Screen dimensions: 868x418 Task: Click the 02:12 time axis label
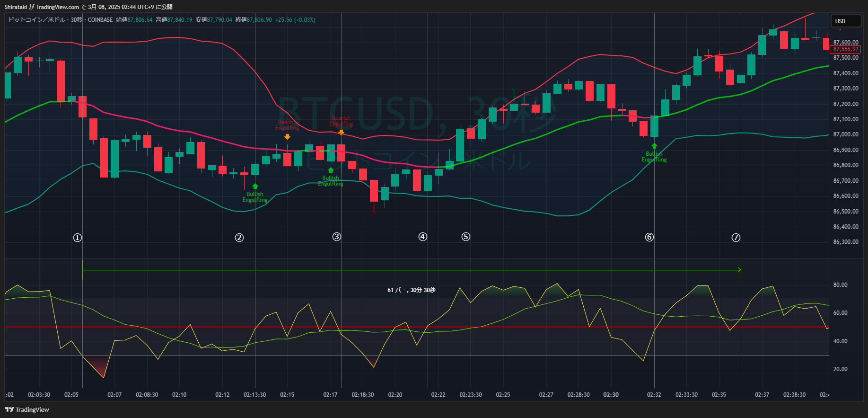222,395
